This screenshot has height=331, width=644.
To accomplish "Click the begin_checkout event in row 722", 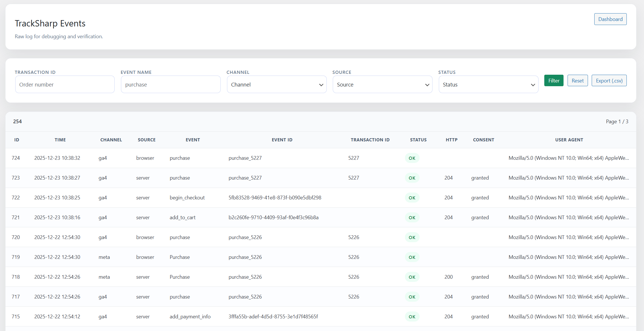I will pyautogui.click(x=187, y=197).
